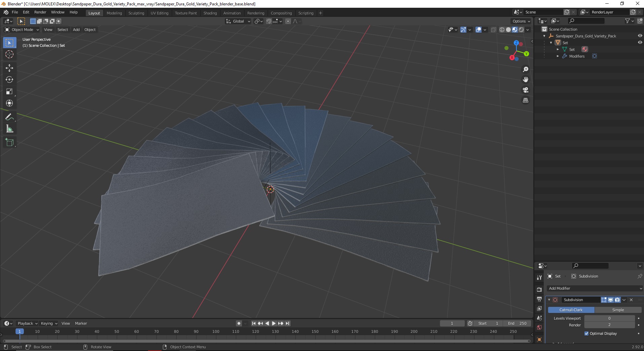Switch to wireframe viewport shading
The height and width of the screenshot is (351, 644).
[x=502, y=30]
